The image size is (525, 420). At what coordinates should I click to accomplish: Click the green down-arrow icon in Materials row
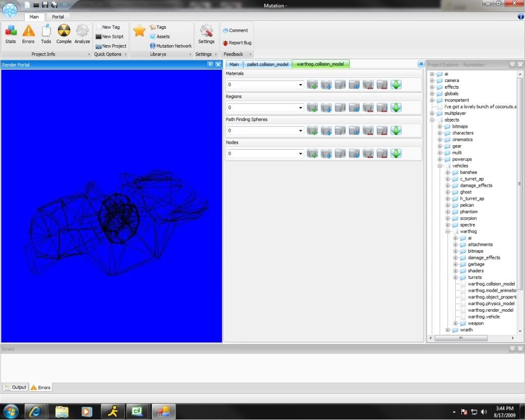click(x=396, y=85)
